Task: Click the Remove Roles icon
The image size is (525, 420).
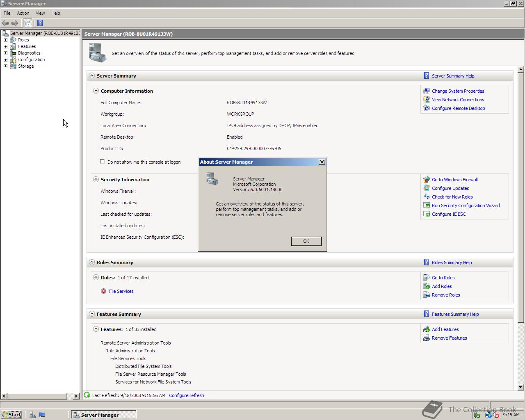Action: coord(427,295)
